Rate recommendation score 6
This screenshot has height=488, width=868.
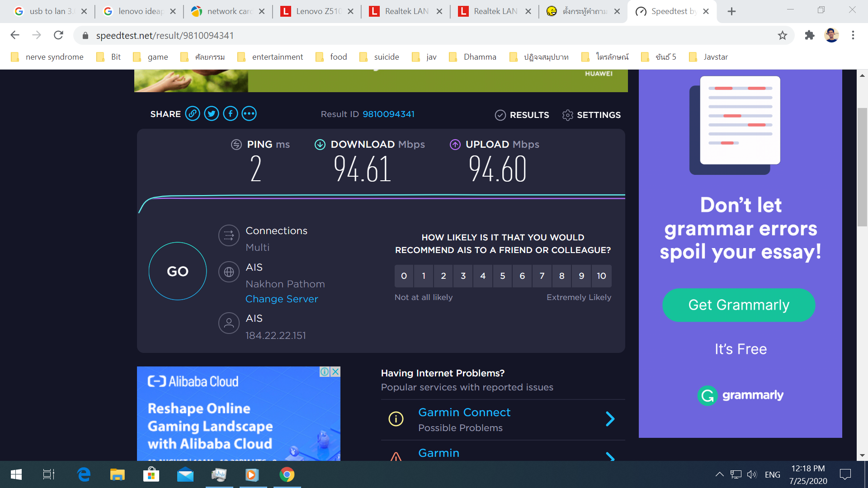coord(522,276)
